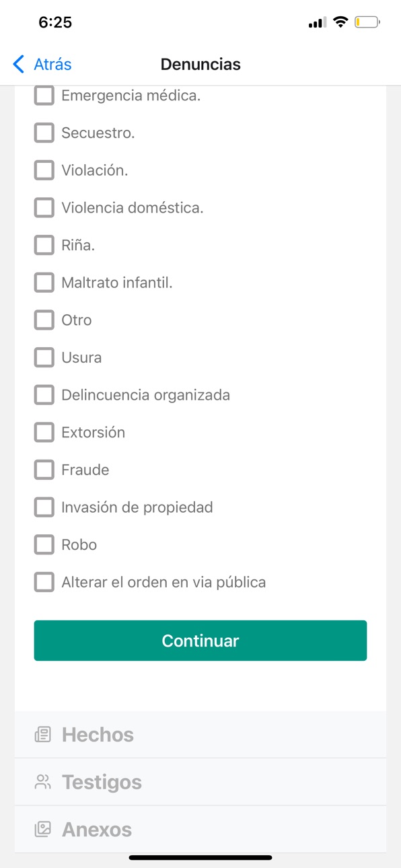Tap the Wi-Fi status icon
The height and width of the screenshot is (868, 401).
tap(340, 22)
